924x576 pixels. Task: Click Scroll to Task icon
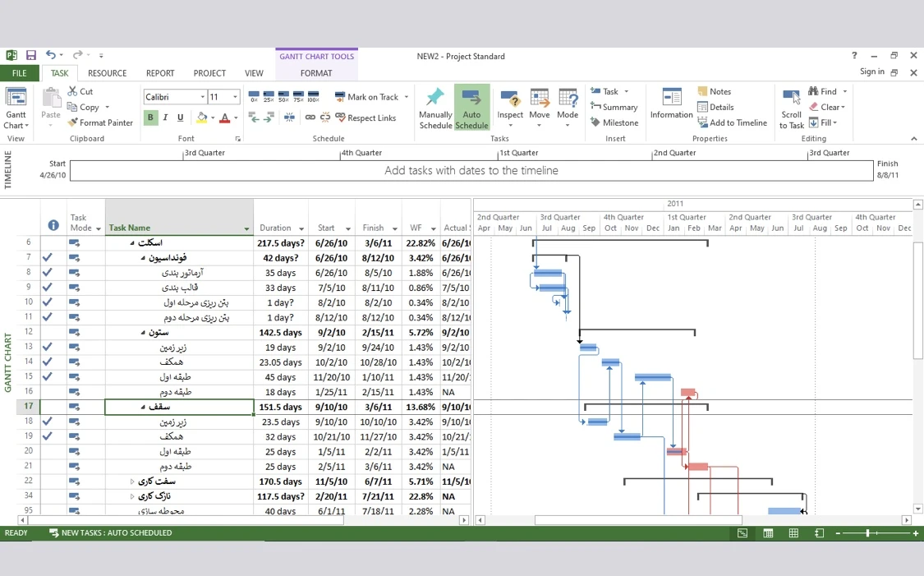(791, 99)
